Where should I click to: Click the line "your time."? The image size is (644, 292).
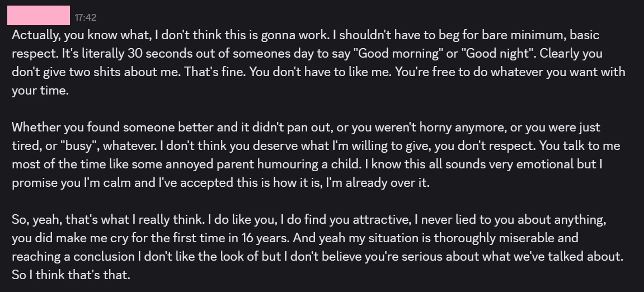40,91
